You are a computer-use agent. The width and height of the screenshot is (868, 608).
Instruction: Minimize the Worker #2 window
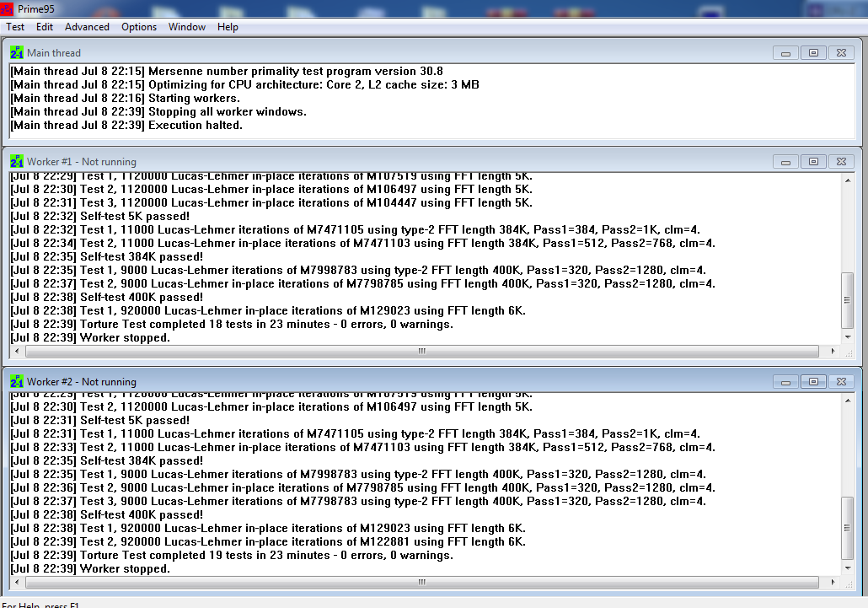click(785, 382)
